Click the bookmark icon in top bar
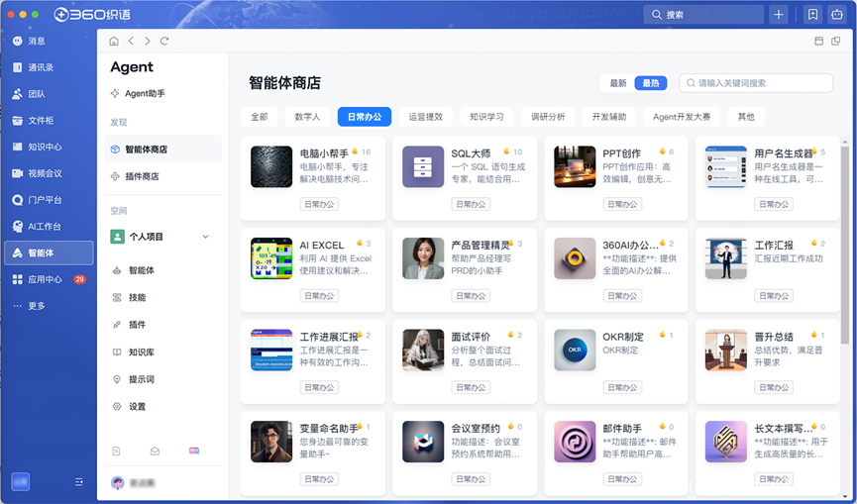Image resolution: width=857 pixels, height=504 pixels. coord(812,15)
